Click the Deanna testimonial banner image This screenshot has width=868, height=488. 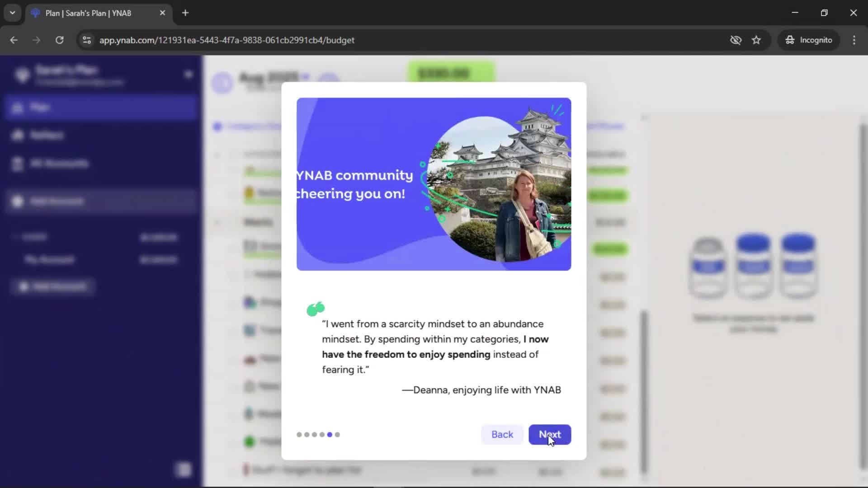click(434, 184)
